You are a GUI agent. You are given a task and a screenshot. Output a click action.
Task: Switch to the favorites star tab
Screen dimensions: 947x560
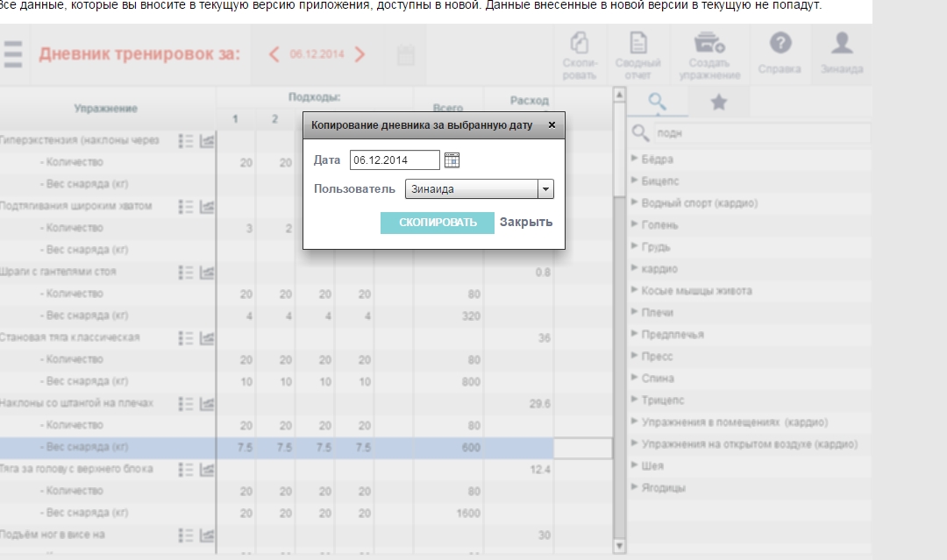point(718,103)
